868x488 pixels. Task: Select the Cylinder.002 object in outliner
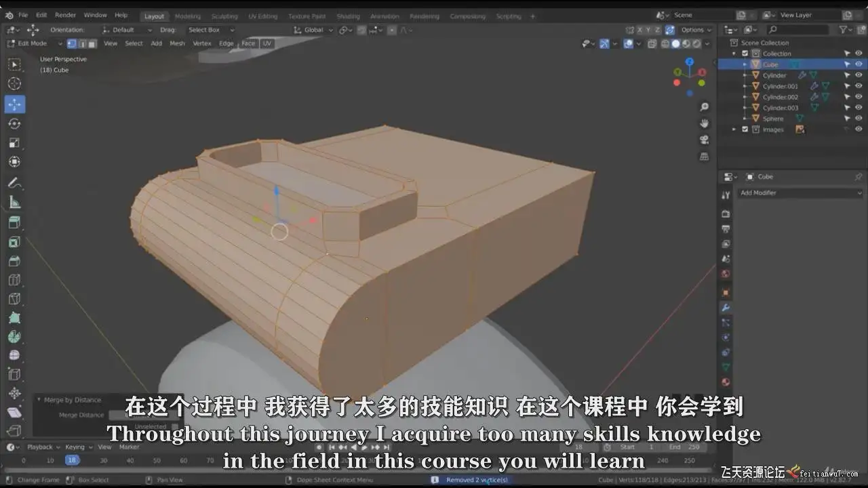[x=780, y=97]
